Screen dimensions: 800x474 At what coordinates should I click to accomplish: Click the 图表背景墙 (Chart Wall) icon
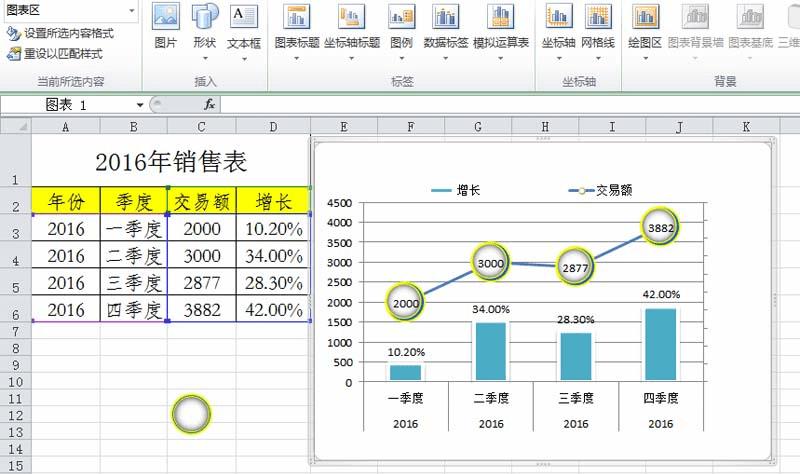click(695, 17)
